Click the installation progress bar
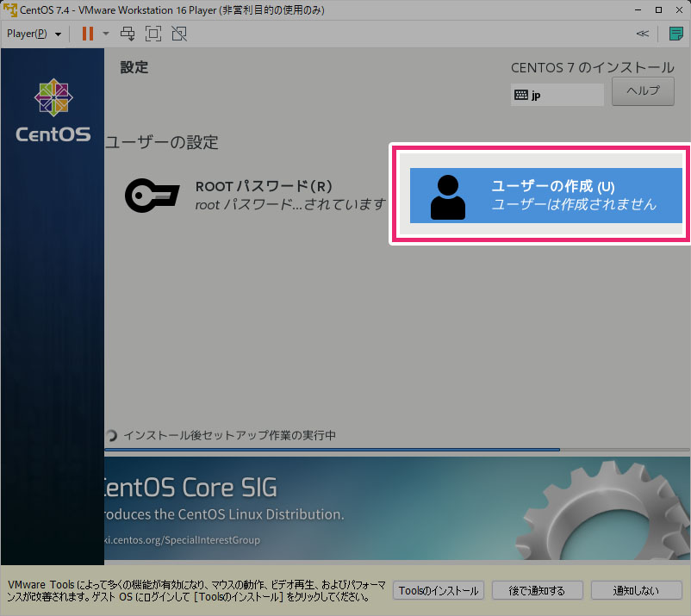This screenshot has width=691, height=616. point(396,450)
